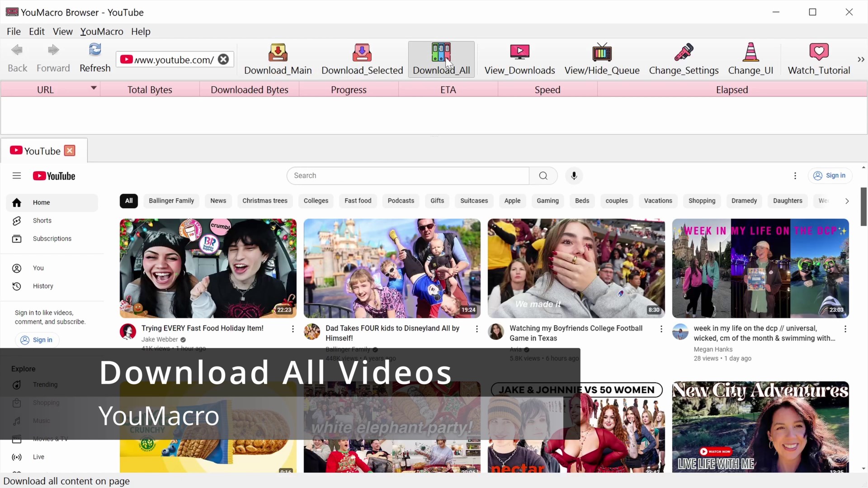868x488 pixels.
Task: Click inside the YouTube search field
Action: pyautogui.click(x=407, y=176)
